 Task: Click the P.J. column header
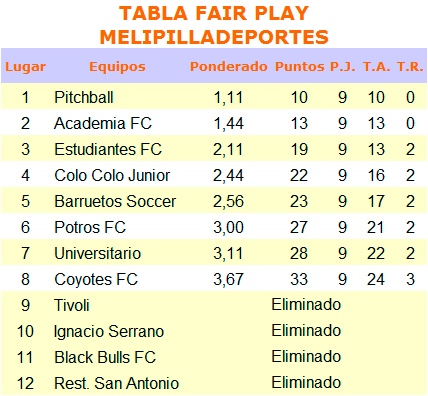342,67
